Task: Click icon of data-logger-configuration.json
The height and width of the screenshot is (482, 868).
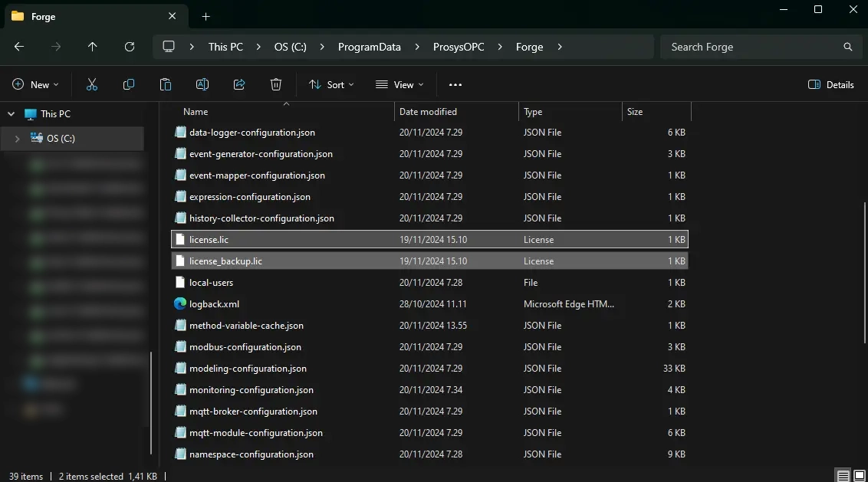Action: pyautogui.click(x=180, y=133)
